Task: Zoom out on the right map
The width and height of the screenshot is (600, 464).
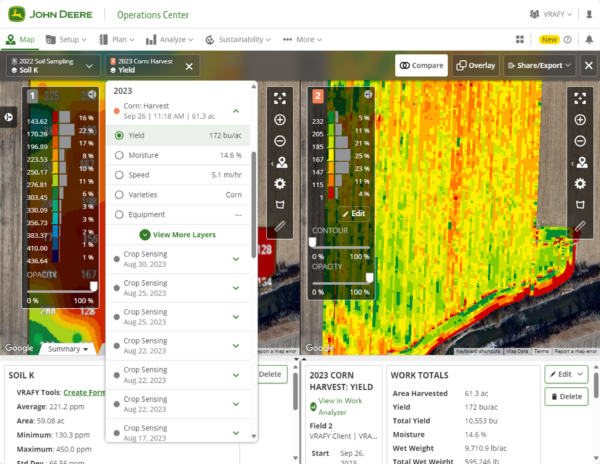Action: pos(580,141)
